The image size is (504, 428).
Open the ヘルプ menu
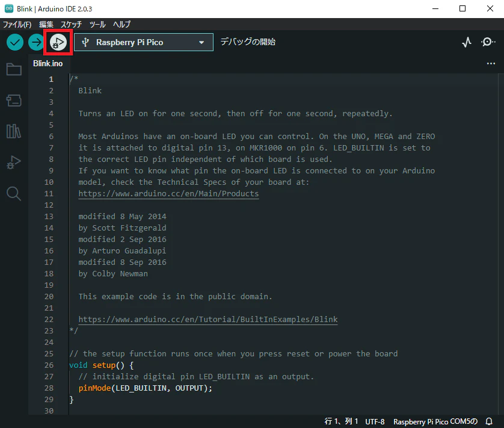point(122,25)
